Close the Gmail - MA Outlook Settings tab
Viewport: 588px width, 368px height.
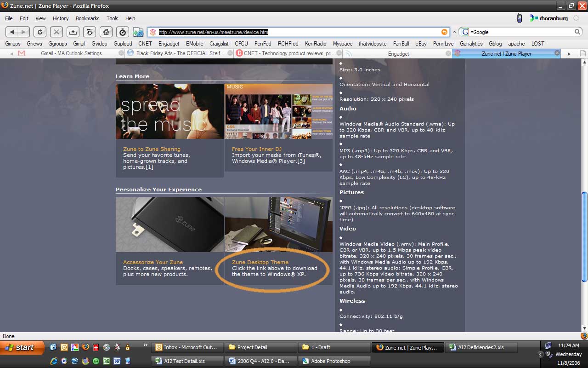point(121,53)
